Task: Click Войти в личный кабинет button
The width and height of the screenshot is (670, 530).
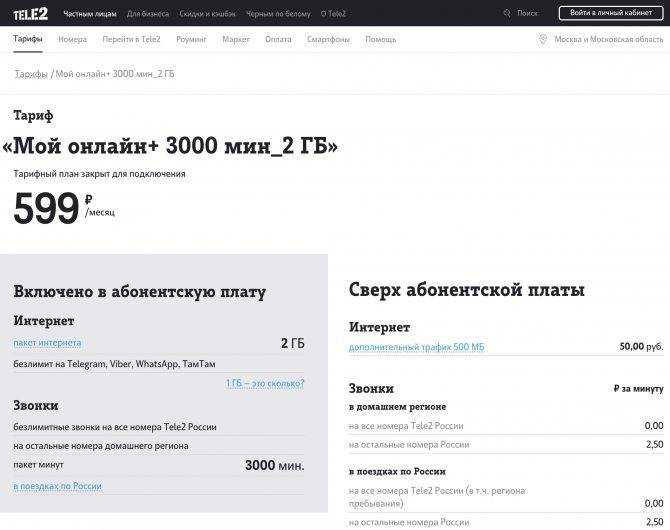Action: tap(611, 13)
